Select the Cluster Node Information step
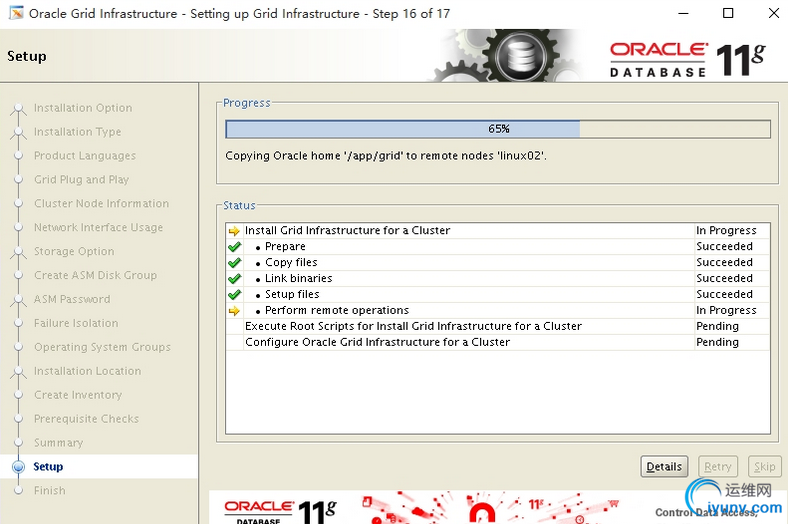Viewport: 788px width, 524px height. (x=102, y=203)
